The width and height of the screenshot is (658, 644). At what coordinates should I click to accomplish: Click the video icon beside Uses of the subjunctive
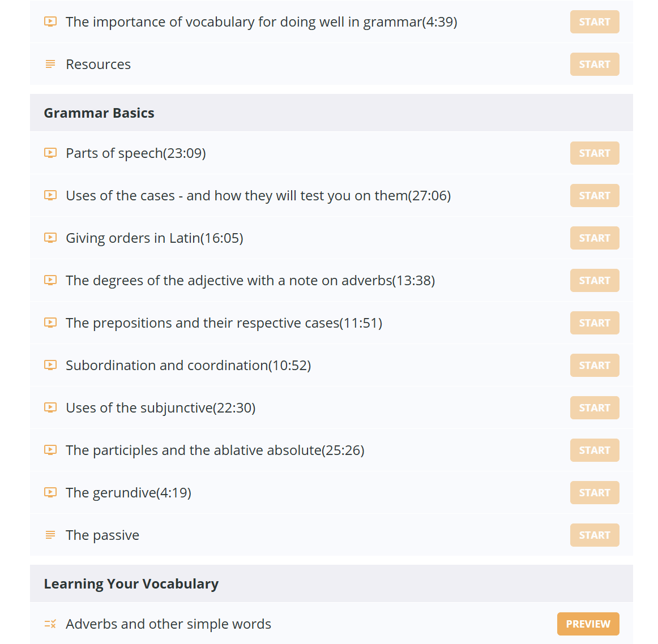(50, 407)
